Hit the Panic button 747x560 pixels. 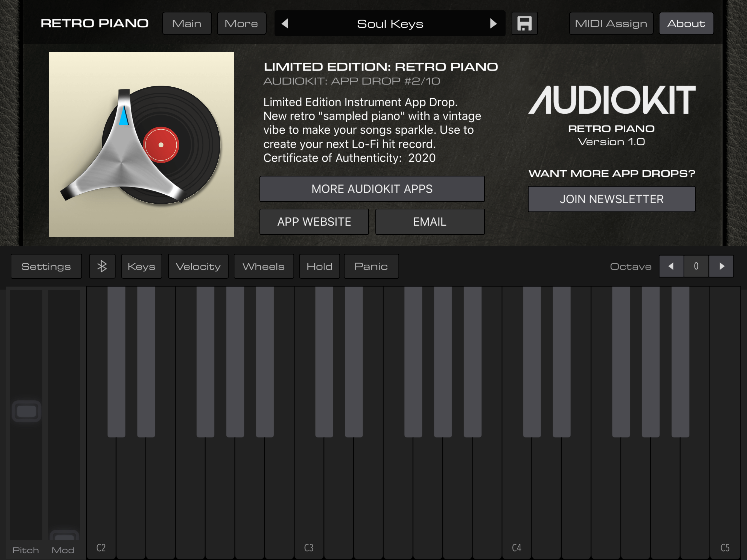pyautogui.click(x=371, y=266)
